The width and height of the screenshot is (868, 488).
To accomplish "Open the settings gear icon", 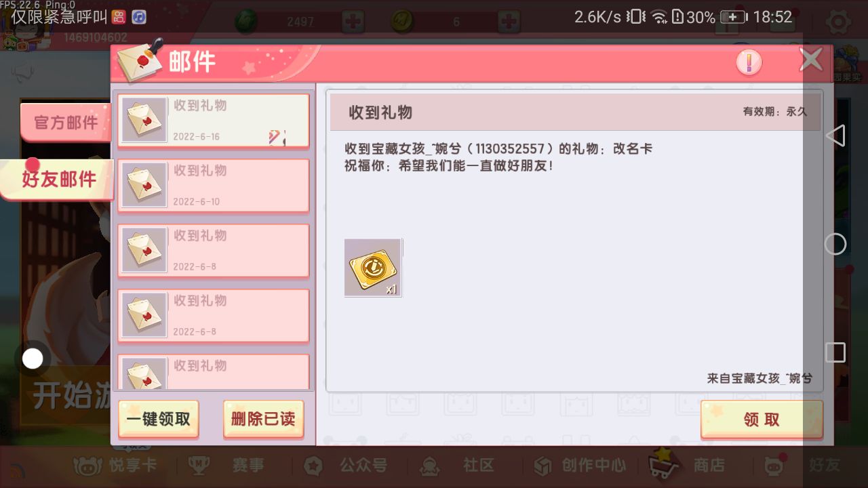I will tap(838, 22).
